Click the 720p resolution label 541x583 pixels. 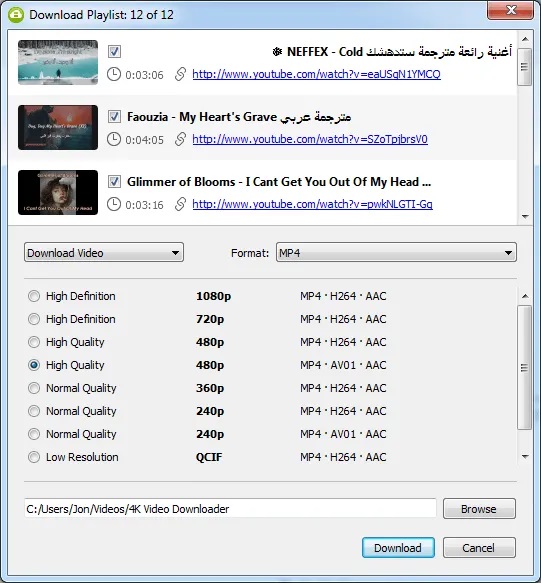(x=210, y=319)
